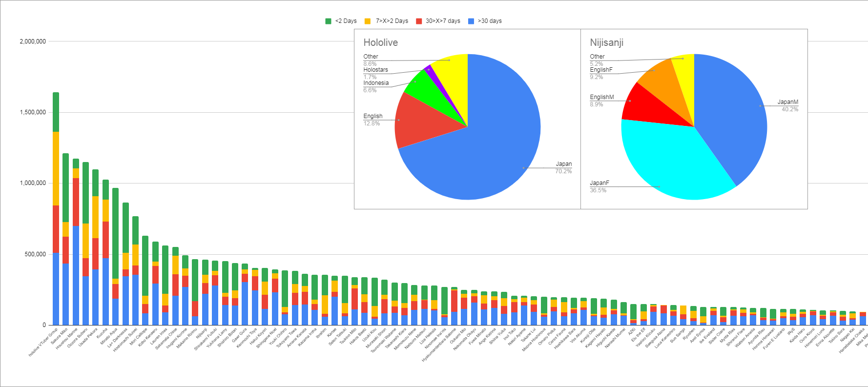
Task: Click the 'Indonesia' 6.6% label
Action: (x=376, y=86)
